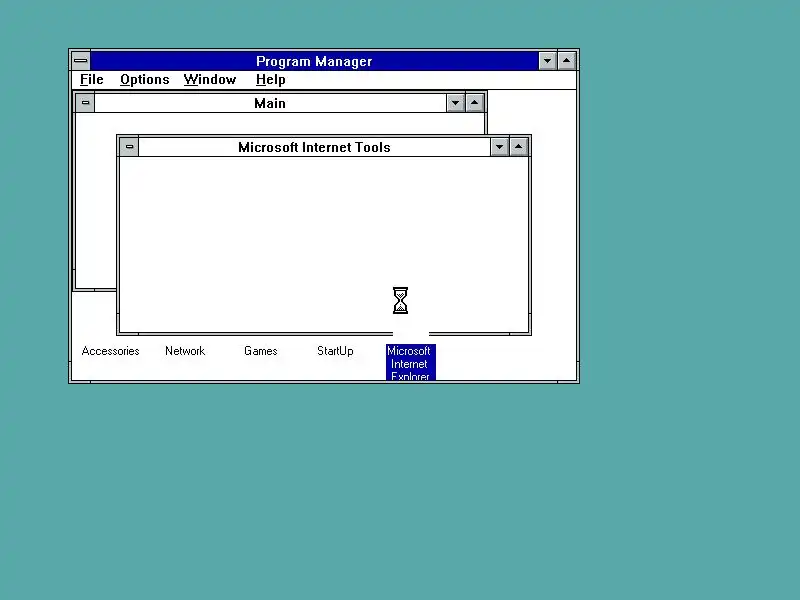Minimize the Main group window

[x=455, y=103]
